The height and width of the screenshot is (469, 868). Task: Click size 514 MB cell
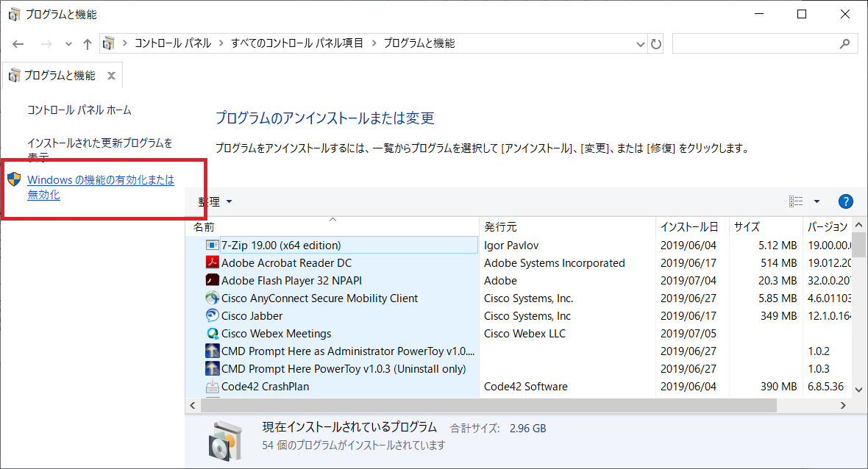point(778,262)
